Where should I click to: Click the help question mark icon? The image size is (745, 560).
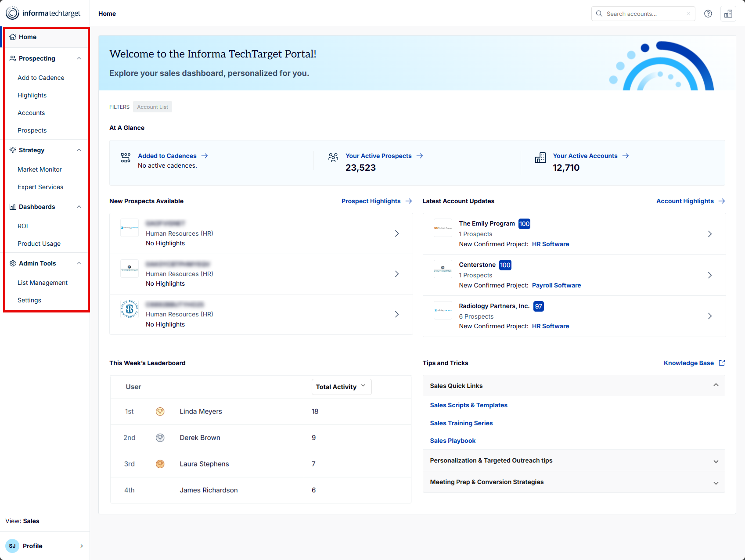(x=708, y=14)
